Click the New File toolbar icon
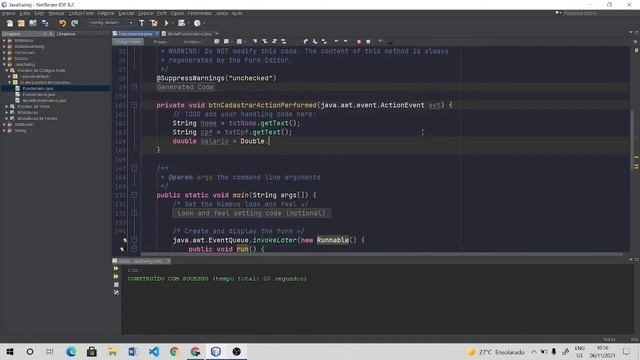Viewport: 640px width, 360px height. (x=10, y=23)
